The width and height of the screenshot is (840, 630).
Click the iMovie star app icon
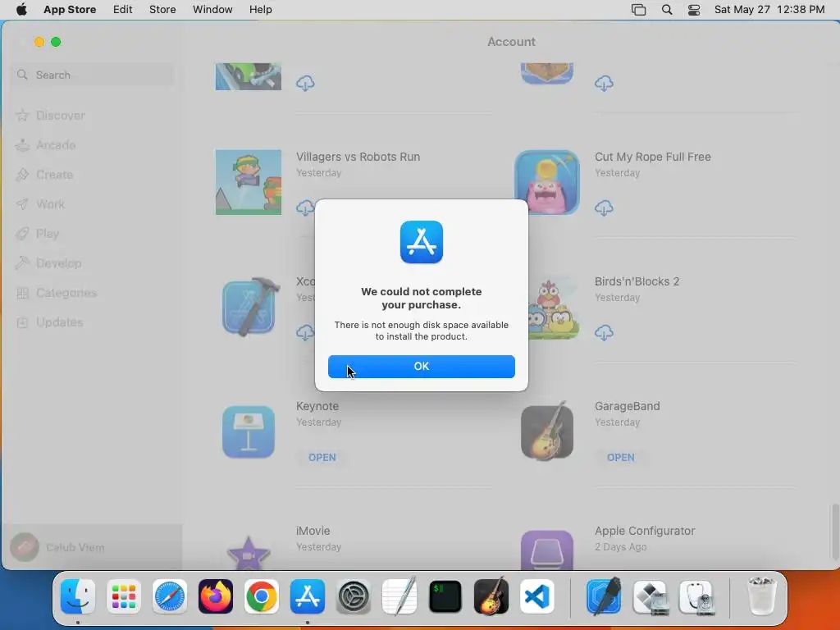tap(249, 552)
